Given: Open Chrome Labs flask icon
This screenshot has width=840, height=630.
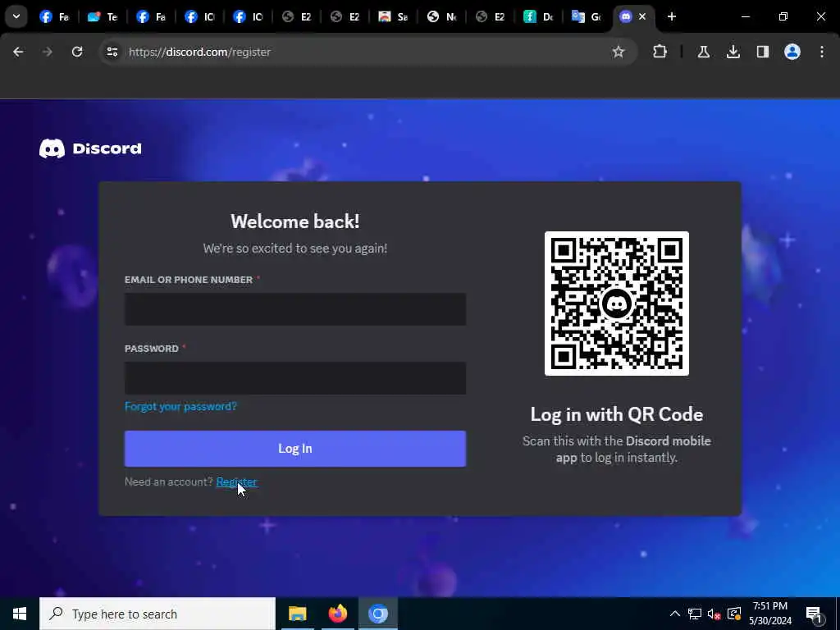Looking at the screenshot, I should [703, 52].
